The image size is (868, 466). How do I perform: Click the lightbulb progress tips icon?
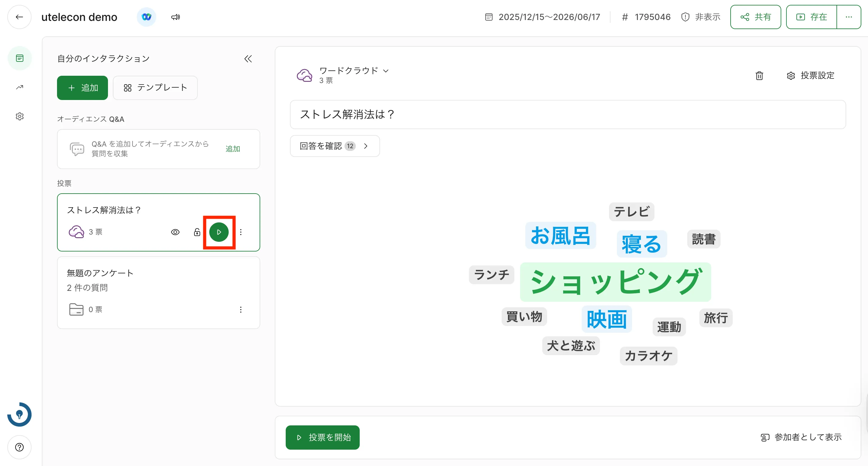click(19, 414)
